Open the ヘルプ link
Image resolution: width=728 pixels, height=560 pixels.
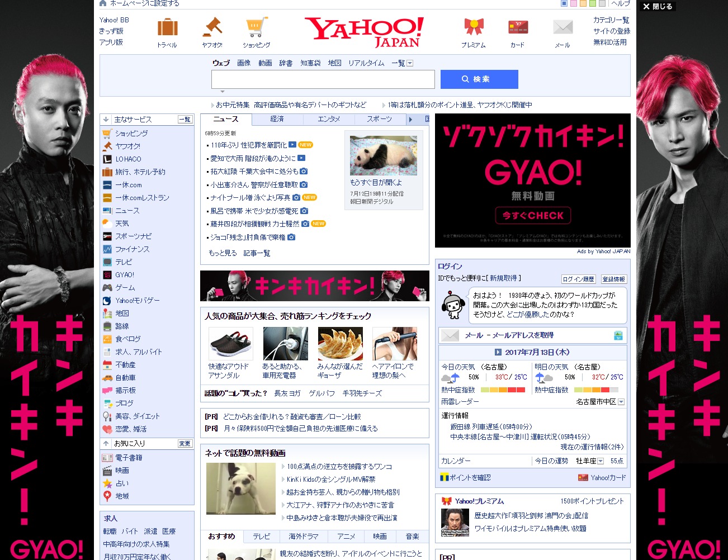(620, 3)
